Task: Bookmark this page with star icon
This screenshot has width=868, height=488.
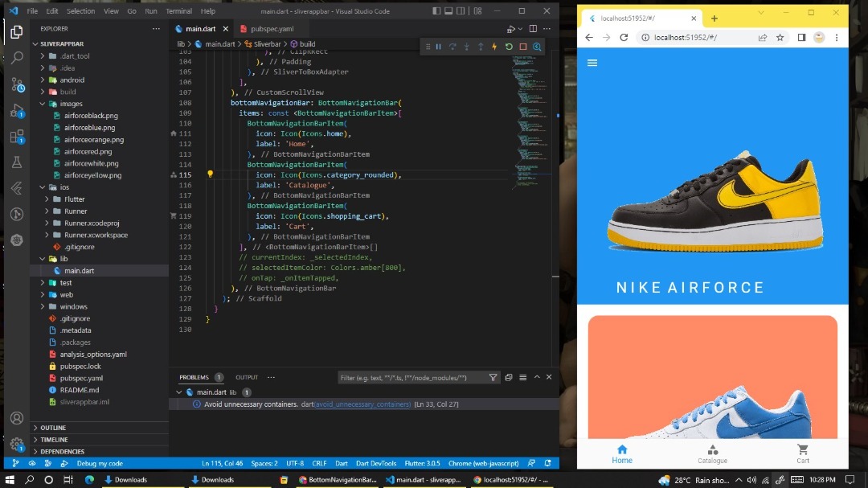Action: coord(780,38)
